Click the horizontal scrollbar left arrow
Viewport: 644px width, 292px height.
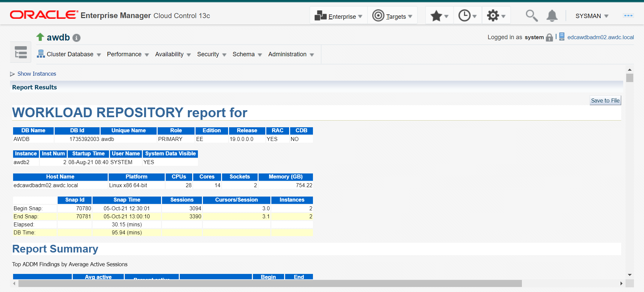pyautogui.click(x=14, y=284)
